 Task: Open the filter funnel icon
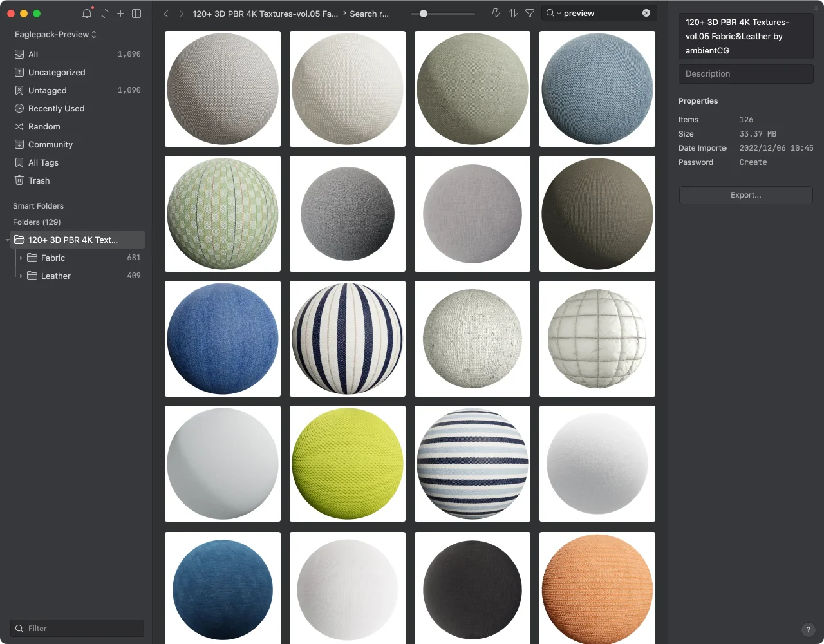(530, 13)
